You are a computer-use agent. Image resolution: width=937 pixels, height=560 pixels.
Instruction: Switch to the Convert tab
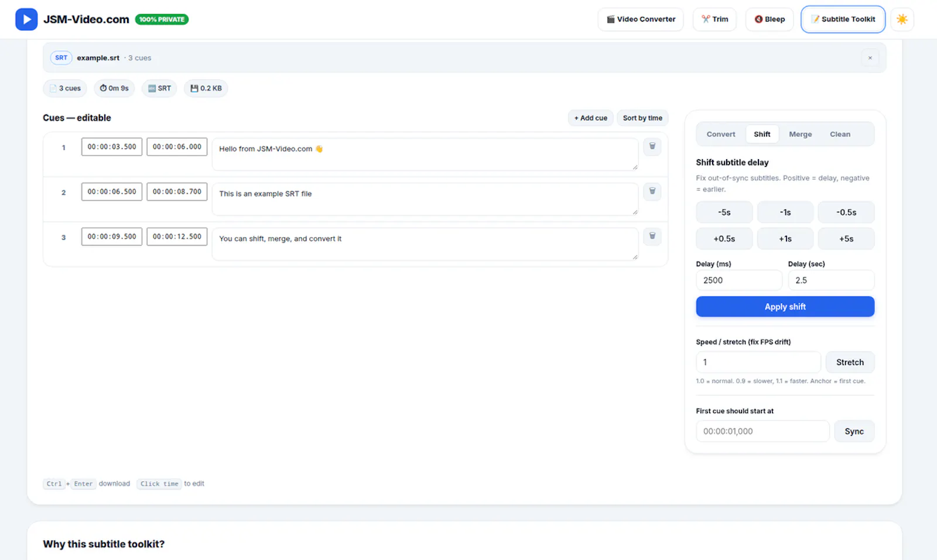(x=721, y=134)
